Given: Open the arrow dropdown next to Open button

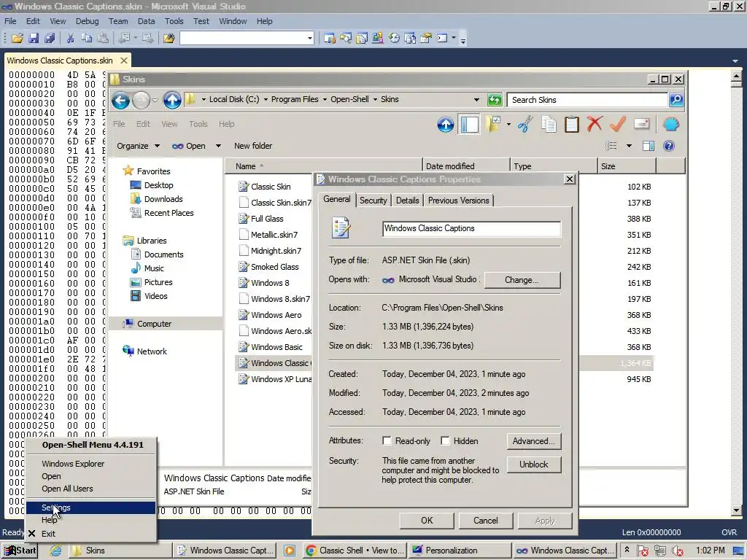Looking at the screenshot, I should (218, 146).
